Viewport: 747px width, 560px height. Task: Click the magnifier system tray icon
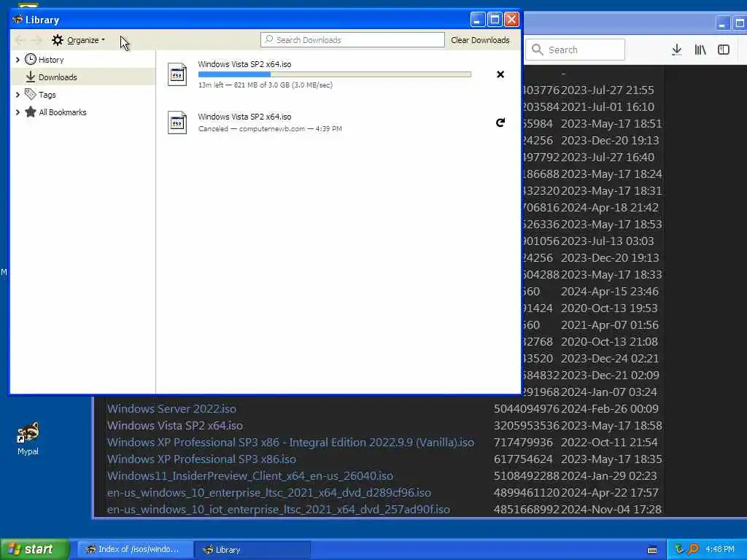pos(694,550)
